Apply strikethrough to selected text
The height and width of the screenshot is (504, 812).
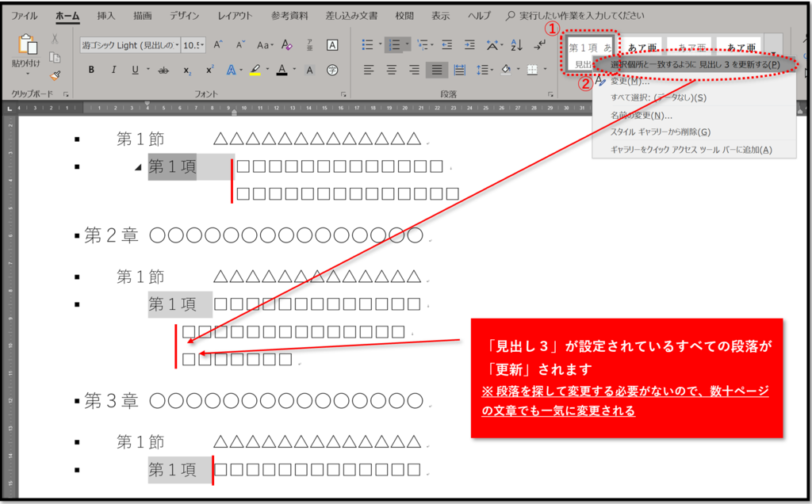pyautogui.click(x=163, y=71)
